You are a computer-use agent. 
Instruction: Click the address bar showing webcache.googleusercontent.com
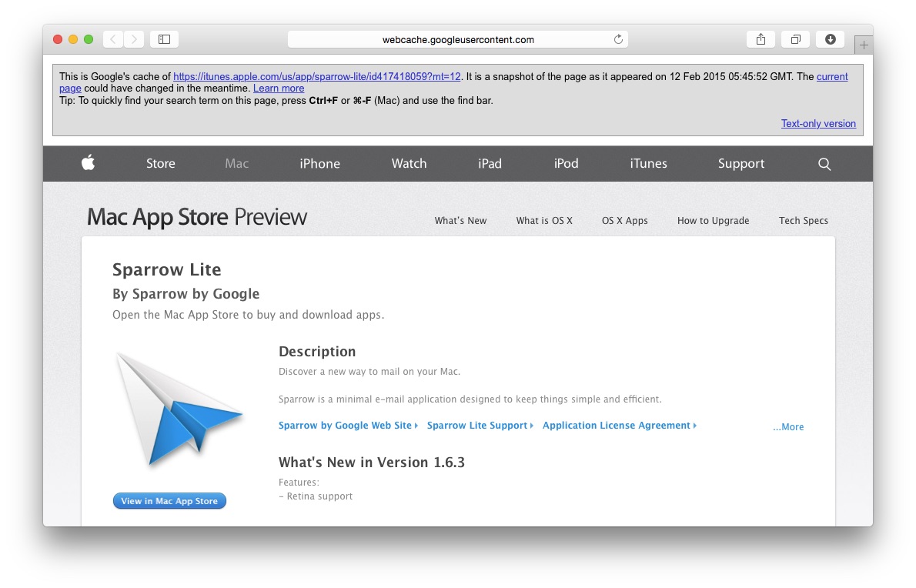pos(458,39)
